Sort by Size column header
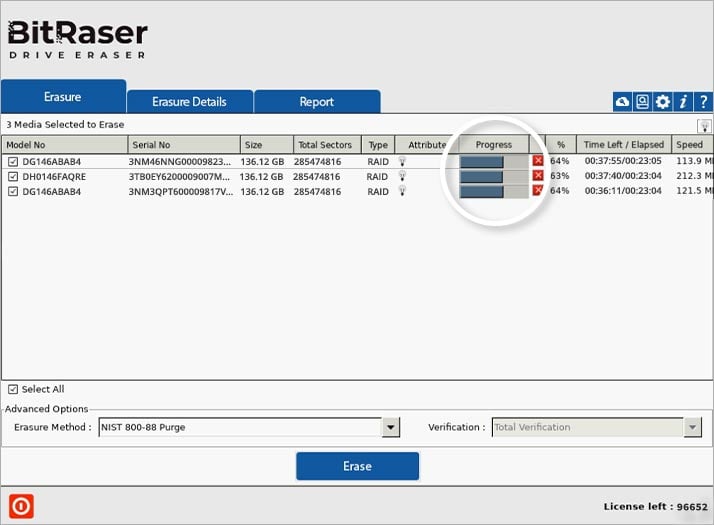 [x=267, y=145]
